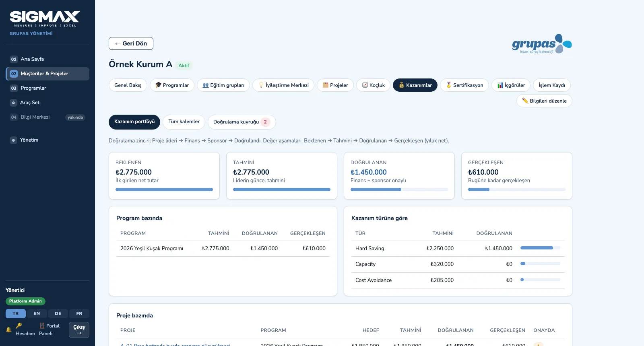Image resolution: width=644 pixels, height=346 pixels.
Task: Open Genel Bakış tab
Action: point(128,85)
